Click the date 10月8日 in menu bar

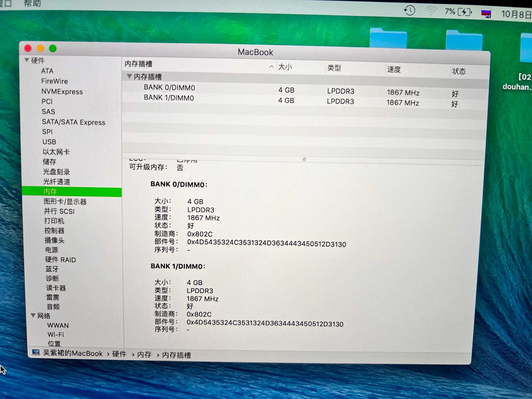click(x=516, y=14)
